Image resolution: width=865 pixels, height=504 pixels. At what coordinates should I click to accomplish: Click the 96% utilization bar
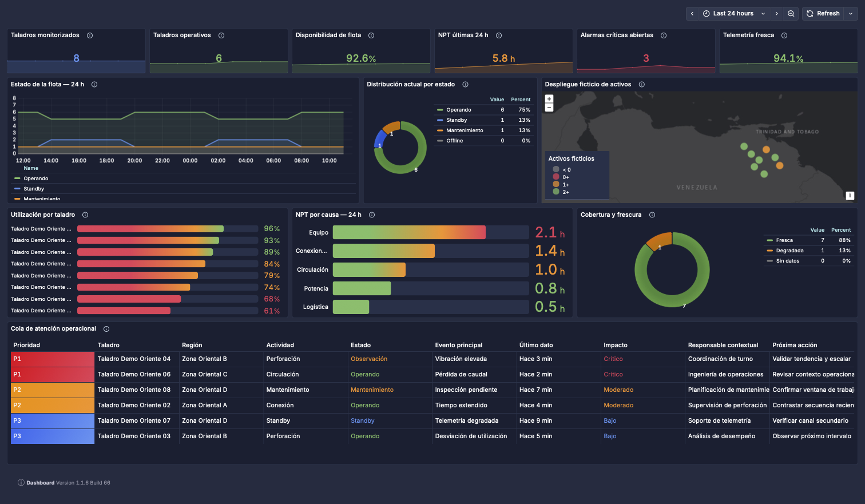[x=150, y=229]
